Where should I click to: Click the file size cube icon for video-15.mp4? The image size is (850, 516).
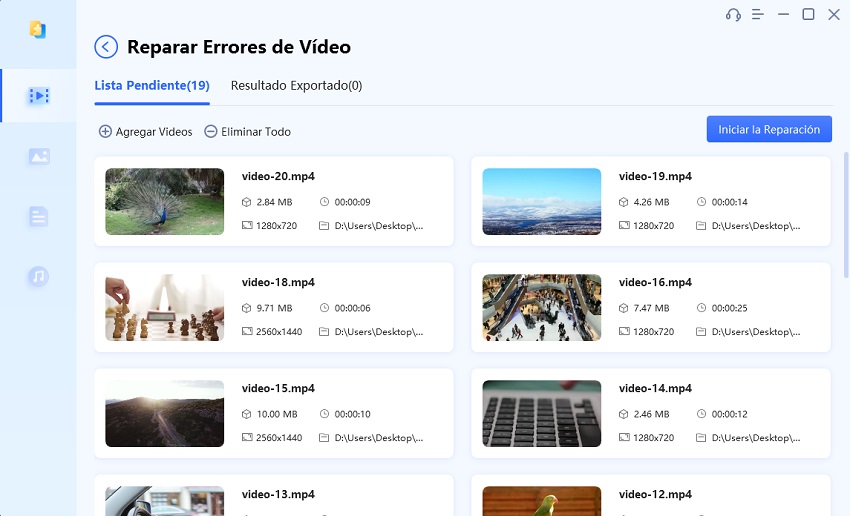click(247, 414)
